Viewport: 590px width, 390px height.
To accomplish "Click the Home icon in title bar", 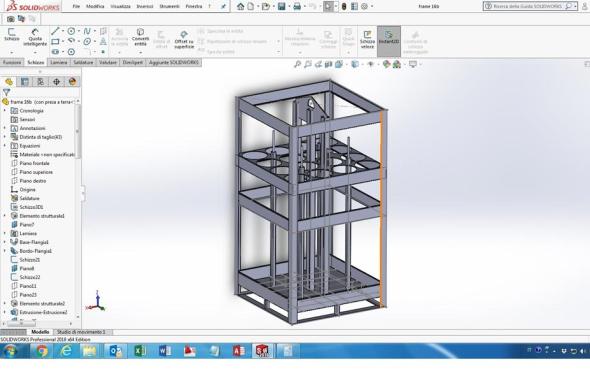I will [x=240, y=6].
